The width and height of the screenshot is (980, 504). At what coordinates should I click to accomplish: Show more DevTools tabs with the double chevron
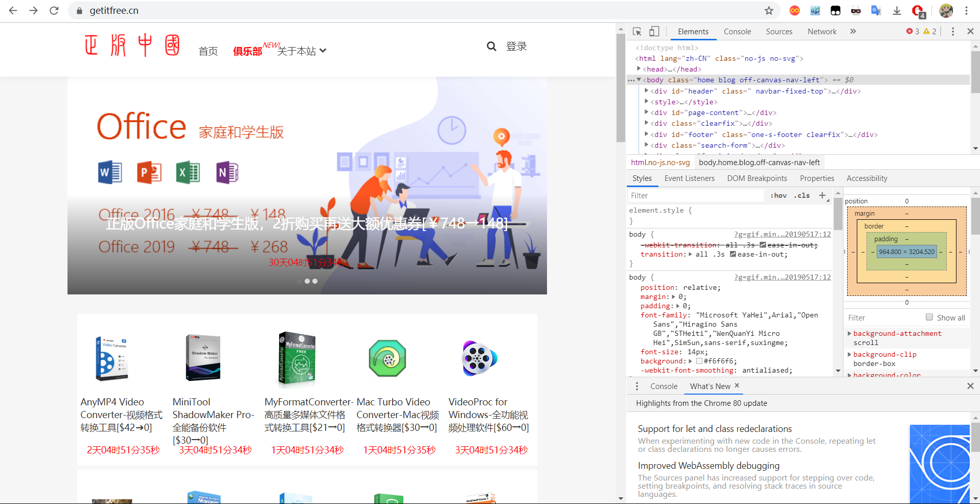pos(853,31)
